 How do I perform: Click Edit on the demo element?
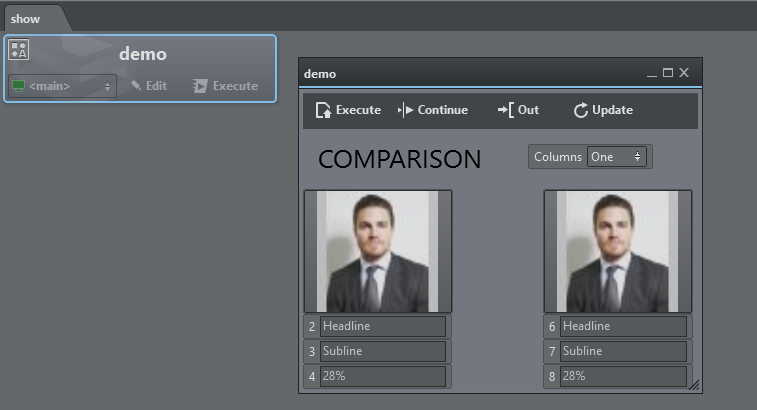pos(149,86)
